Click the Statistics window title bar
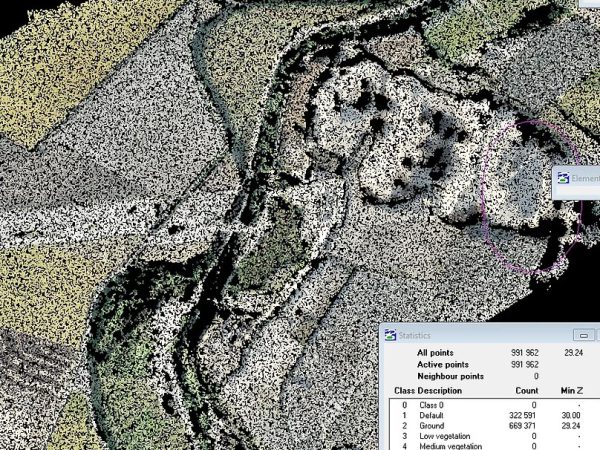Image resolution: width=600 pixels, height=450 pixels. [470, 335]
